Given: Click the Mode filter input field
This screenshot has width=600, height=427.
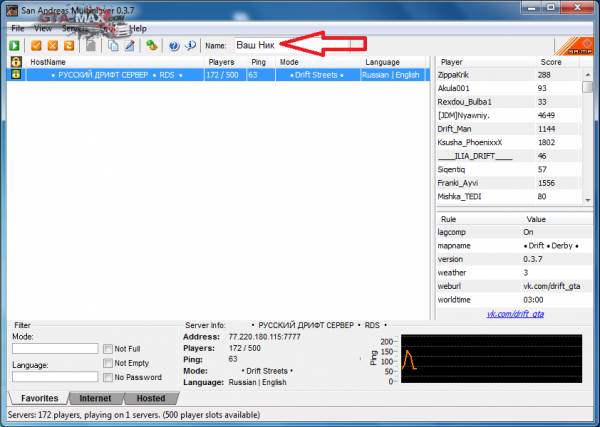Looking at the screenshot, I should (55, 348).
